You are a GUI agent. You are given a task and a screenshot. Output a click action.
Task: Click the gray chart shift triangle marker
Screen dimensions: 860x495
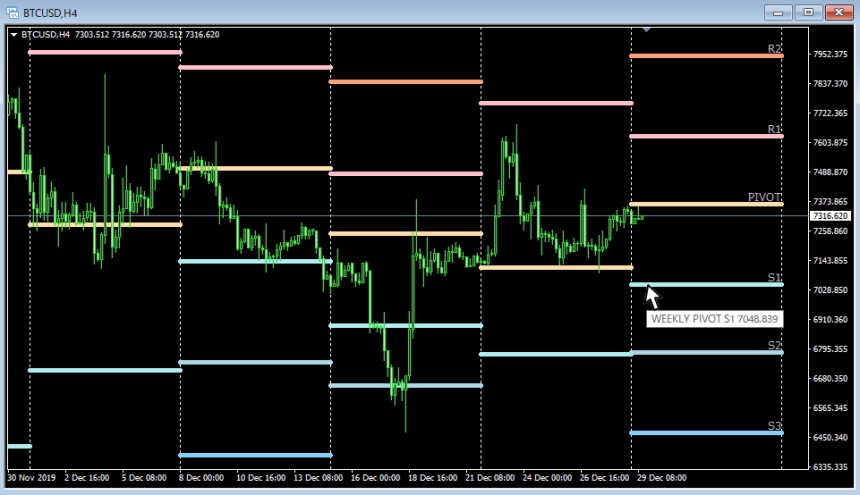(x=647, y=29)
